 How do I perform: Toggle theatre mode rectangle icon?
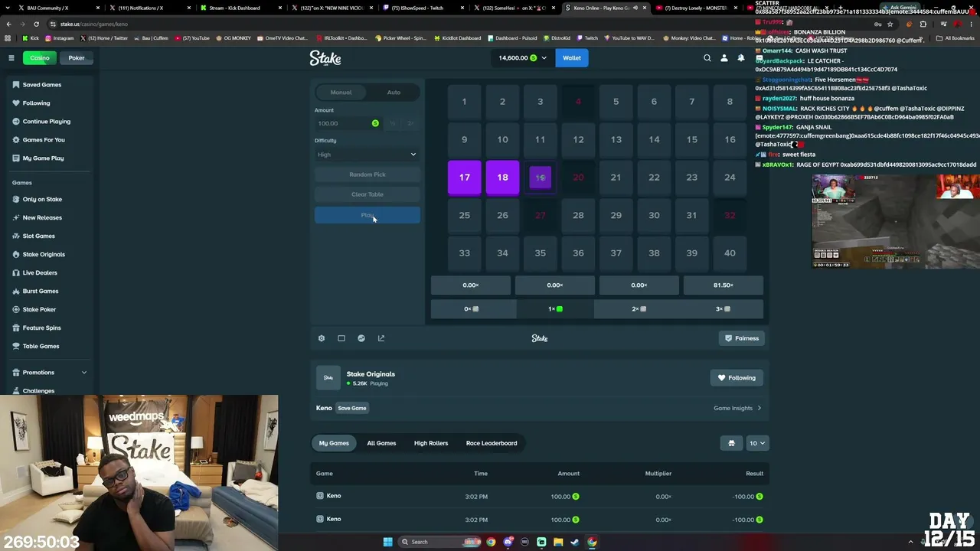pos(341,338)
